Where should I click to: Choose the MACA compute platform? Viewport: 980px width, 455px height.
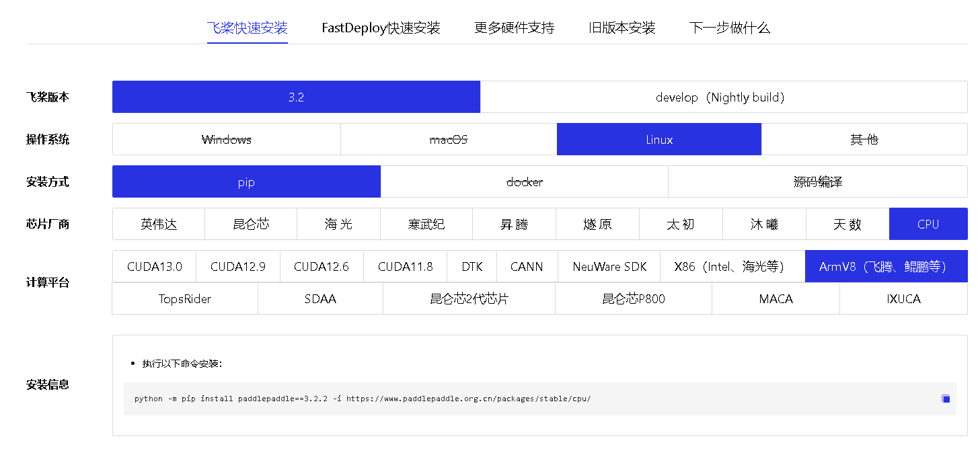[x=775, y=298]
